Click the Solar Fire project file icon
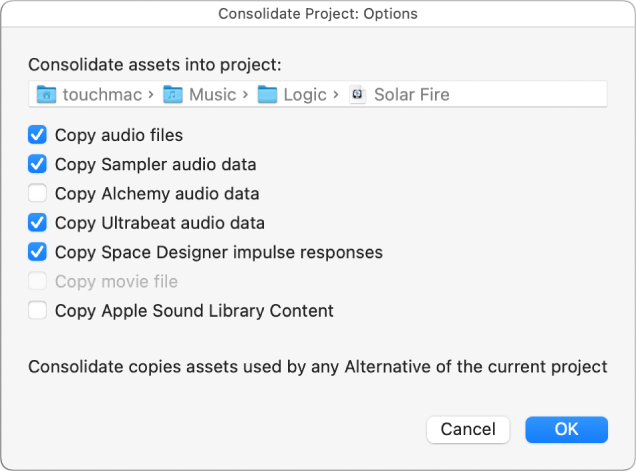This screenshot has height=471, width=636. 358,95
